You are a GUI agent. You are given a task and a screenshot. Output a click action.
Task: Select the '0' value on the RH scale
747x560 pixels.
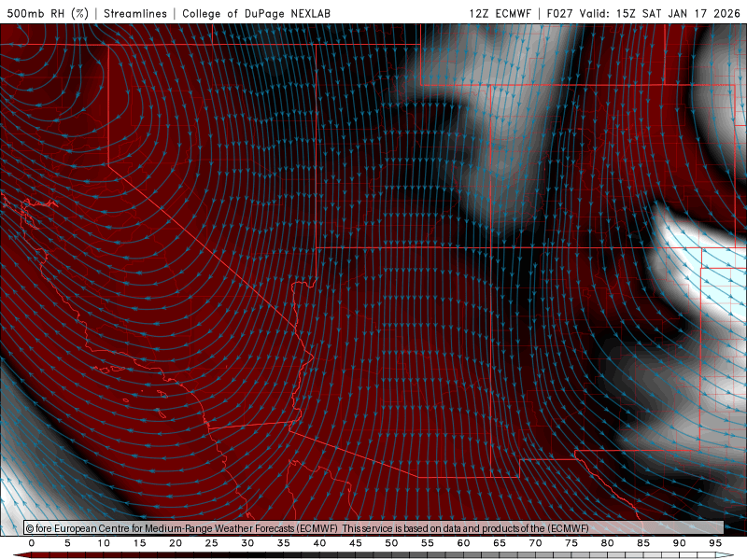point(32,543)
